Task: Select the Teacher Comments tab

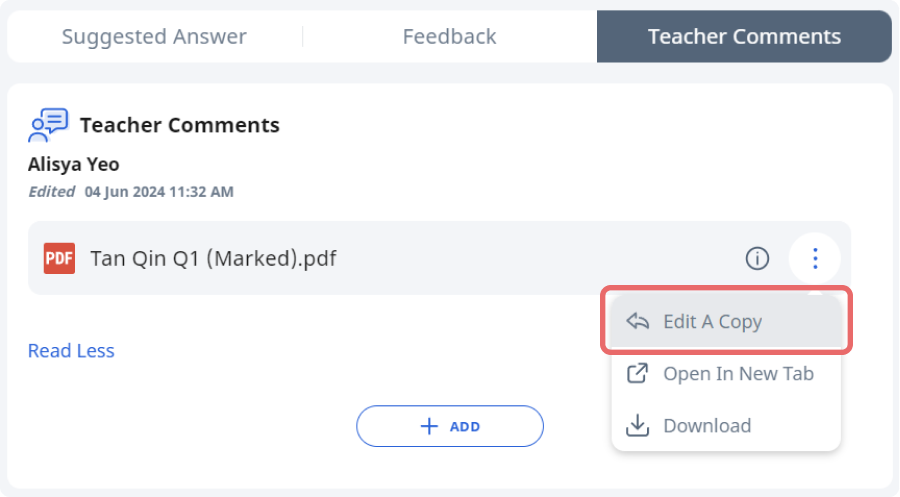Action: click(744, 36)
